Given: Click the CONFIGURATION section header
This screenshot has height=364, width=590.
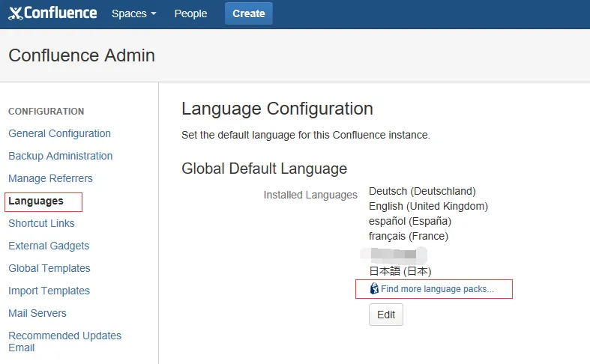Looking at the screenshot, I should 46,112.
